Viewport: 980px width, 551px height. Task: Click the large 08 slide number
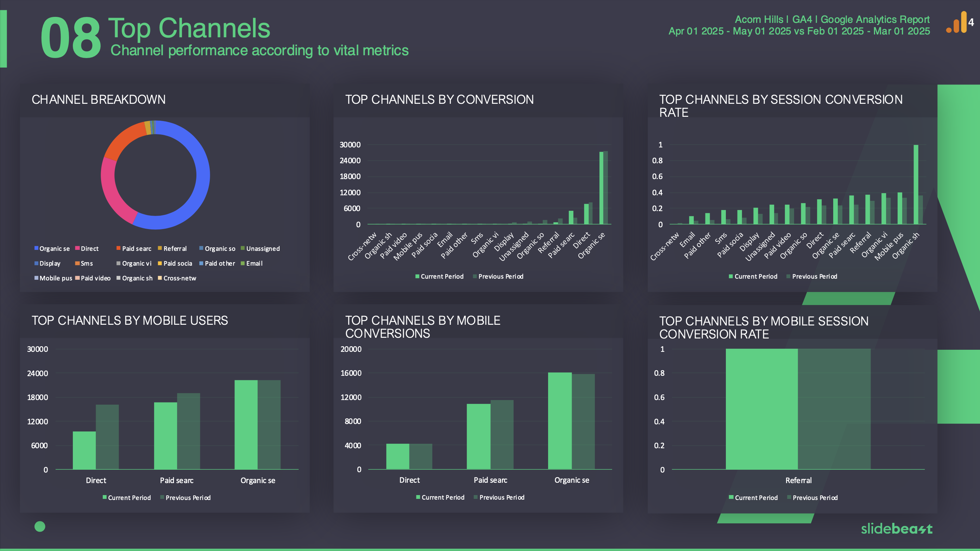[70, 38]
